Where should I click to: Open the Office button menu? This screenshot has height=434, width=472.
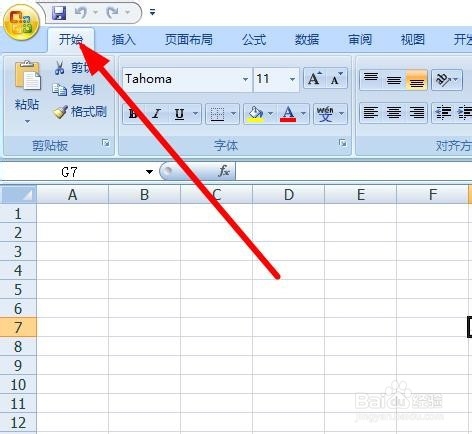point(21,23)
